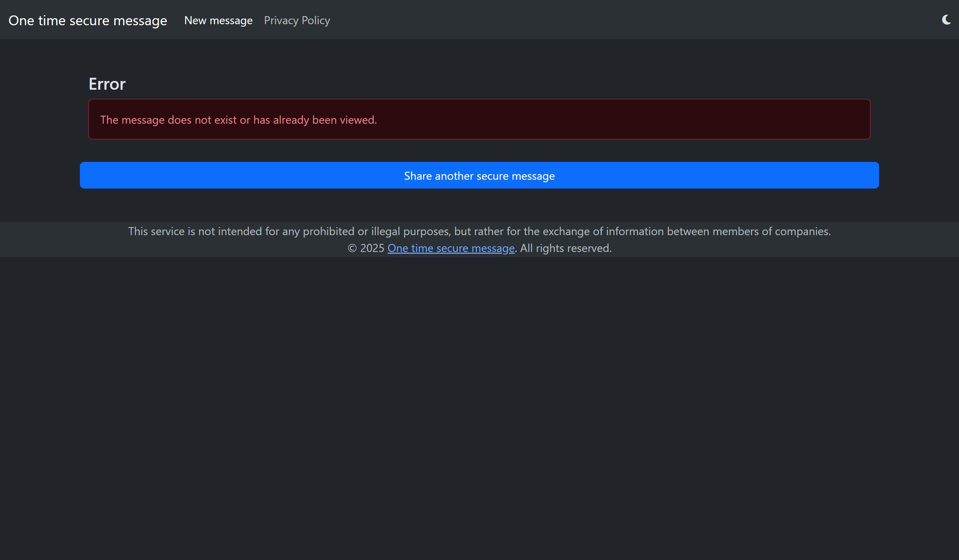Click the © 2025 copyright text

[366, 248]
